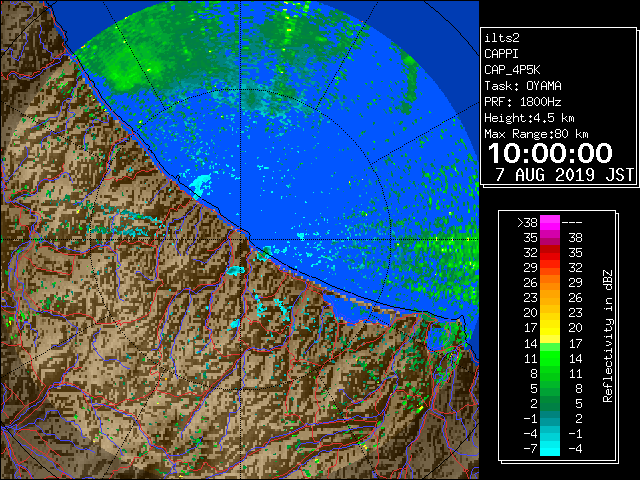Select the 'CAPPI' product label
640x480 pixels.
point(501,54)
